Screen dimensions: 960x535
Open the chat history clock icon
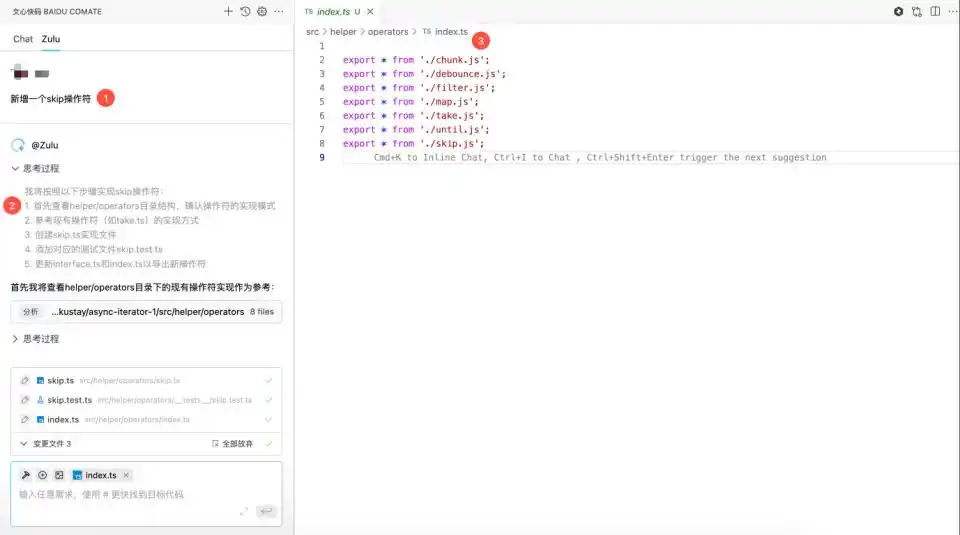pyautogui.click(x=245, y=12)
